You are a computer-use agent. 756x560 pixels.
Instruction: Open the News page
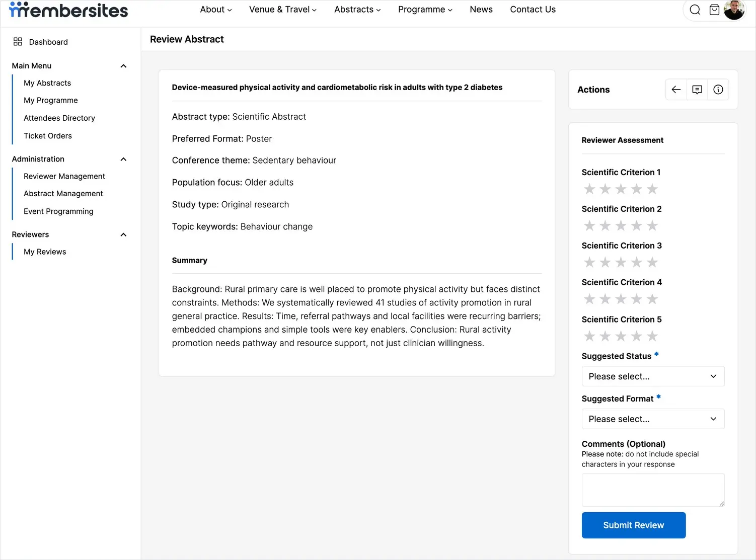[x=481, y=10]
